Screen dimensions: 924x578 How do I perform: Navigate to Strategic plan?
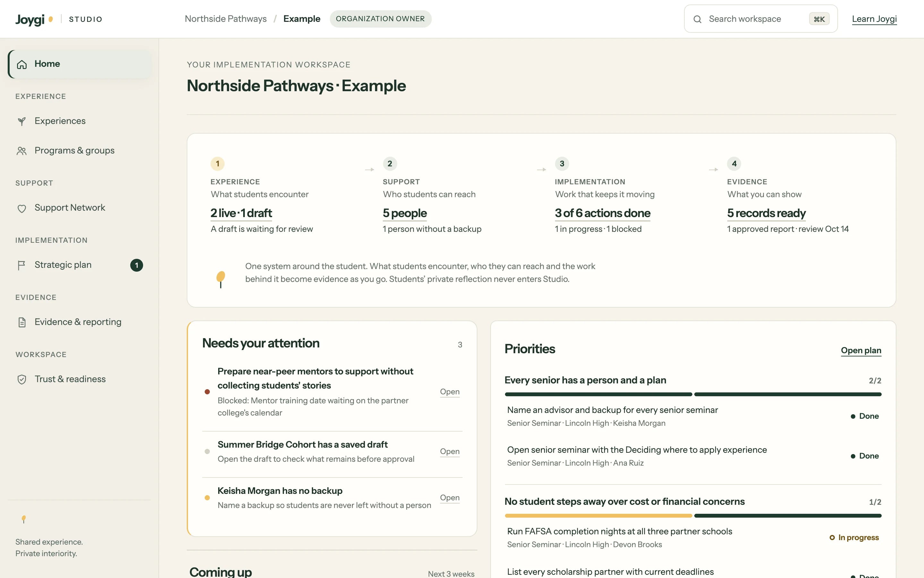coord(80,265)
